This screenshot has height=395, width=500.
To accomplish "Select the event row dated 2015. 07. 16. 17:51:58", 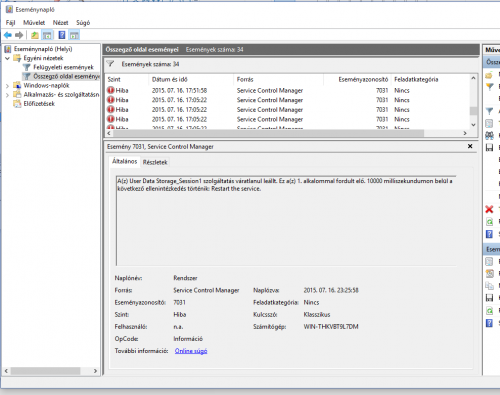I will click(x=288, y=90).
